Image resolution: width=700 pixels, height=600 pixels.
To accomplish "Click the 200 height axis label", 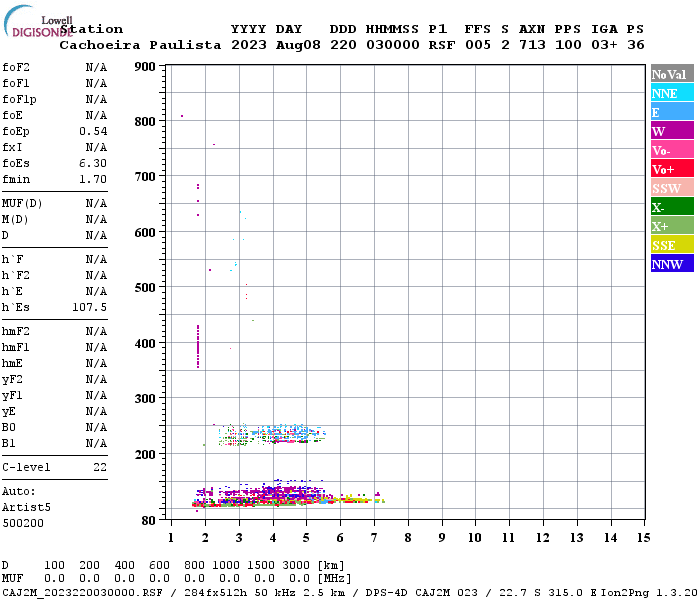I will [x=145, y=454].
